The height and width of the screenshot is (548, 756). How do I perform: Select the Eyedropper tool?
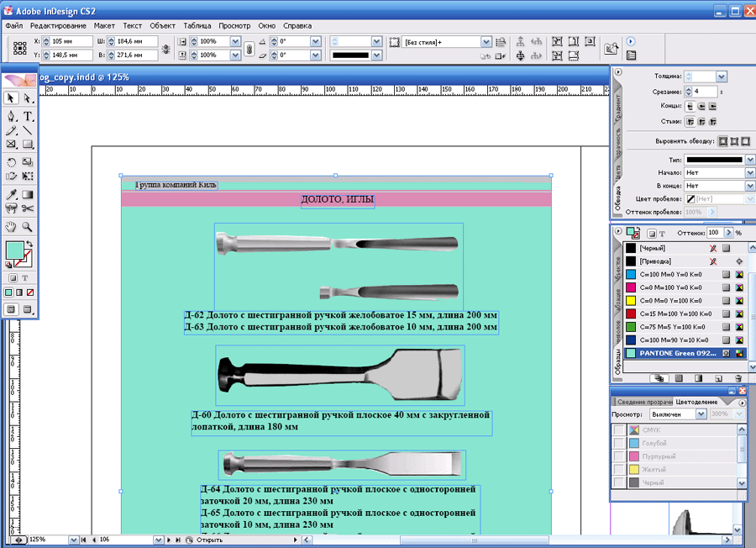(x=11, y=194)
